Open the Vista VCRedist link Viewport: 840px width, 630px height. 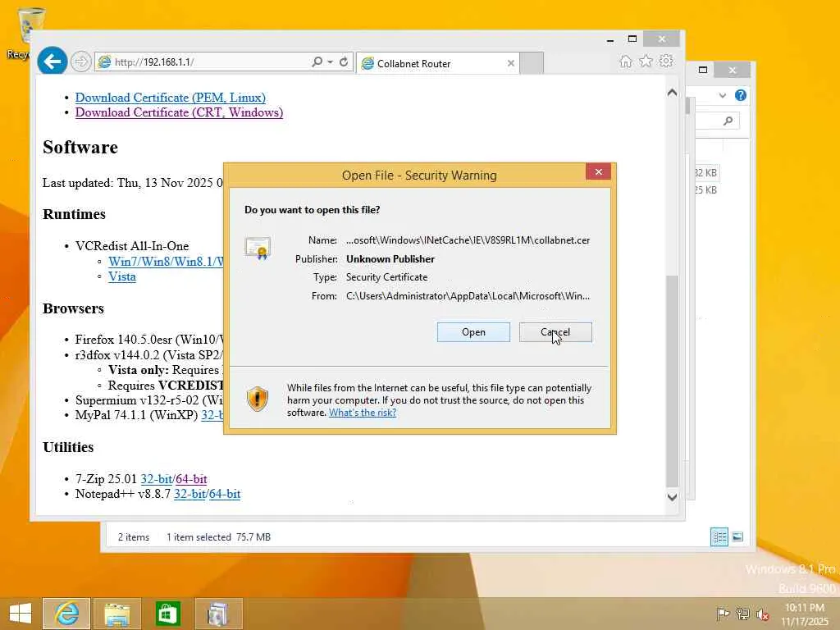[122, 277]
